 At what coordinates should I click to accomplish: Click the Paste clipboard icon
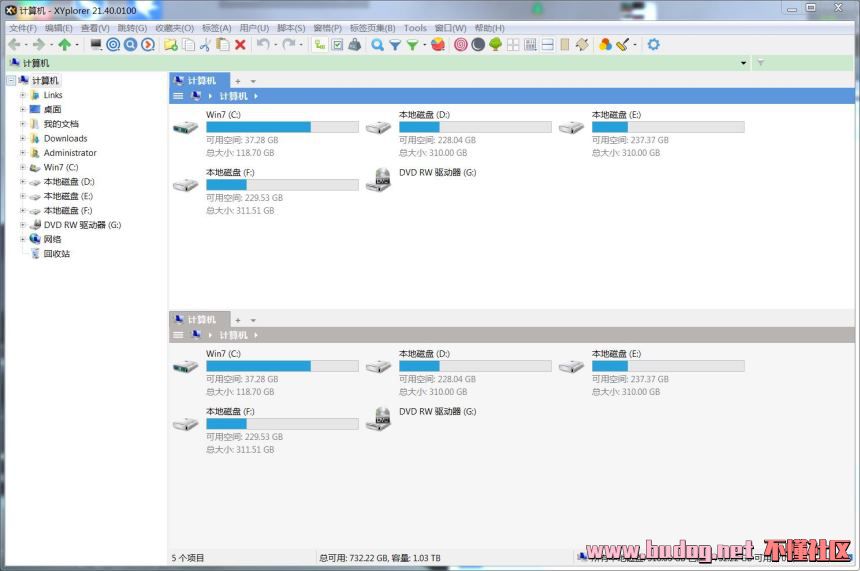tap(223, 44)
